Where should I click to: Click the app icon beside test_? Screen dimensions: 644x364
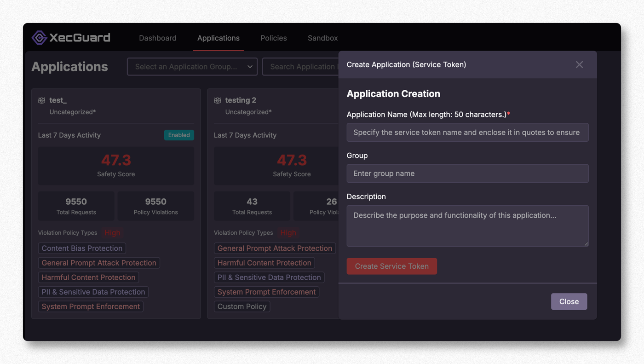[x=42, y=100]
